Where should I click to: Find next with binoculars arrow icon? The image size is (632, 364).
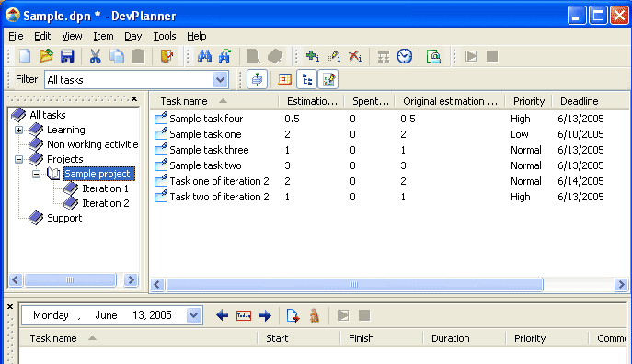tap(224, 56)
